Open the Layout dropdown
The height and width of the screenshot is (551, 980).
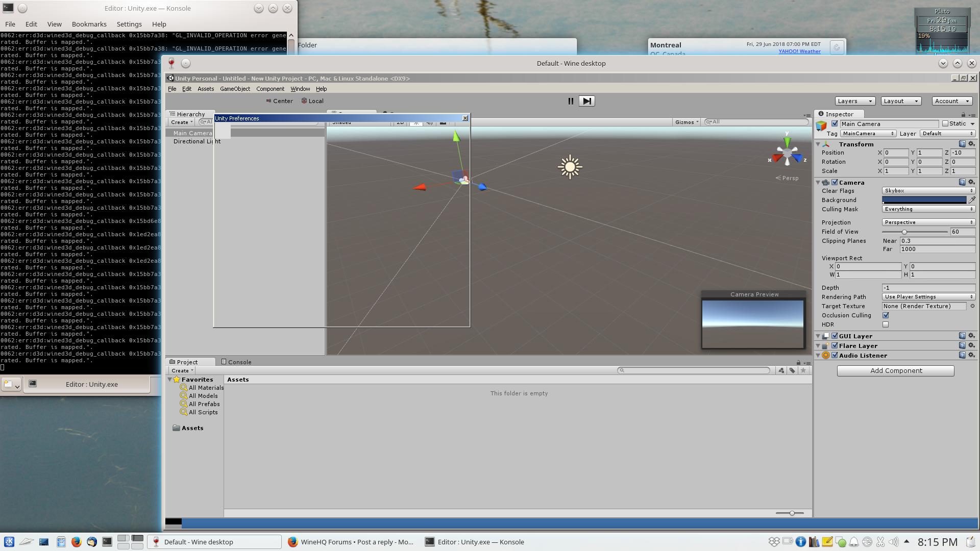(901, 101)
